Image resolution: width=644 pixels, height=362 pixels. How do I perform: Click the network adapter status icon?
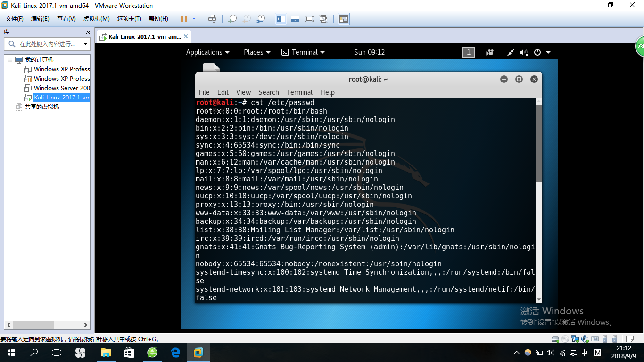(x=576, y=339)
